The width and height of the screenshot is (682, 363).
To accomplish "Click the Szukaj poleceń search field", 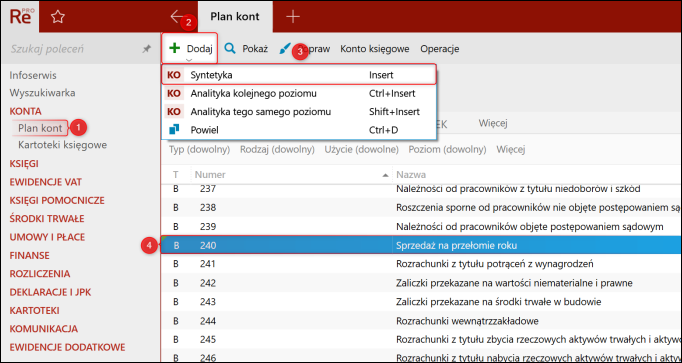I will 72,49.
